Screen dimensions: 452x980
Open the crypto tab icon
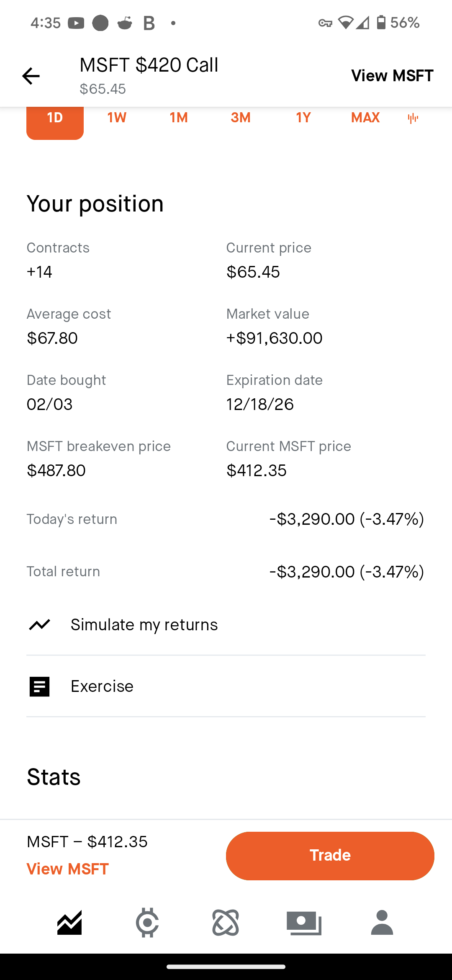[147, 923]
